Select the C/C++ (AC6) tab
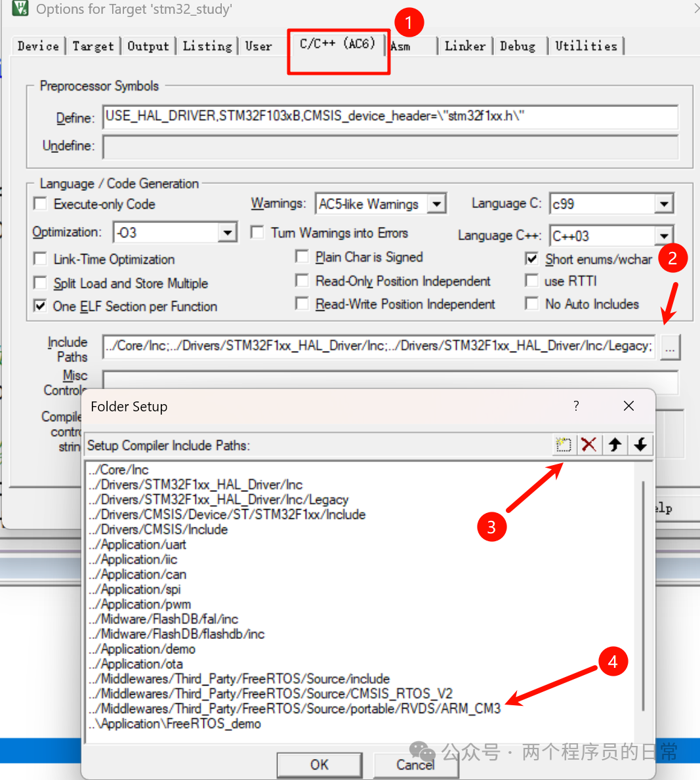The width and height of the screenshot is (700, 780). click(338, 44)
